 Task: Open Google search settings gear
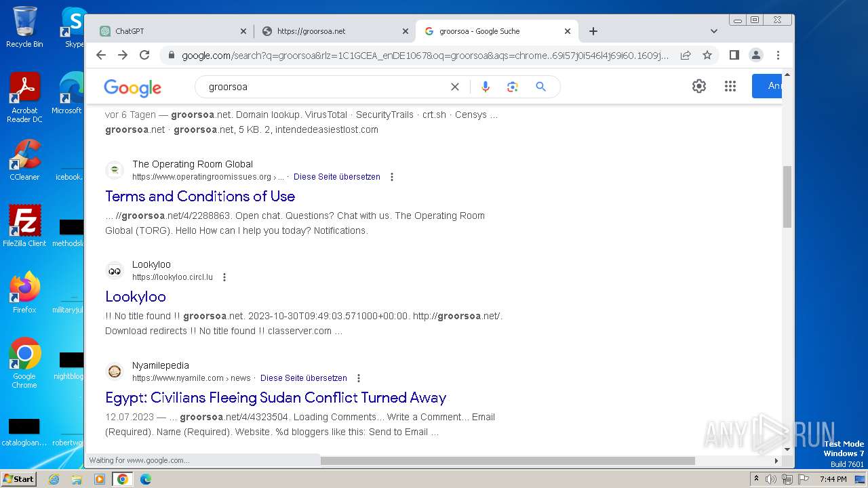(x=699, y=86)
